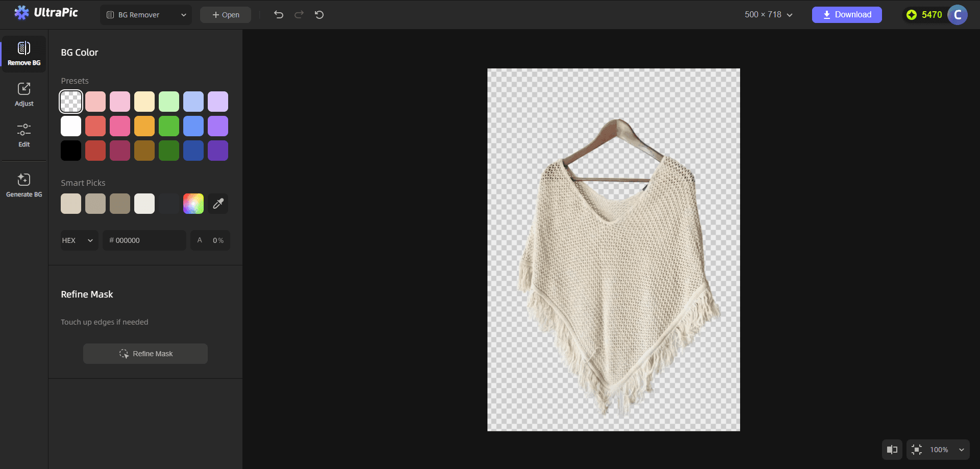Viewport: 980px width, 469px height.
Task: Select the Remove BG tool in sidebar
Action: tap(24, 53)
